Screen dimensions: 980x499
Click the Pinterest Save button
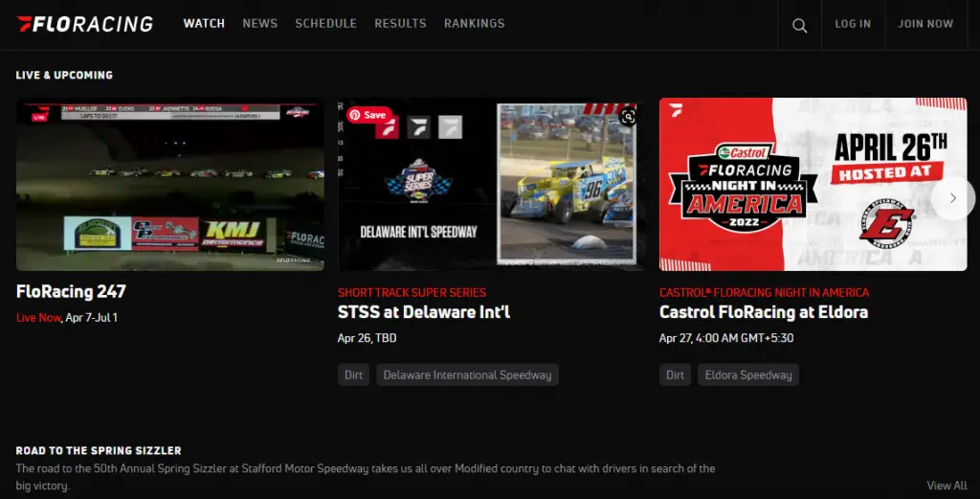click(x=368, y=114)
